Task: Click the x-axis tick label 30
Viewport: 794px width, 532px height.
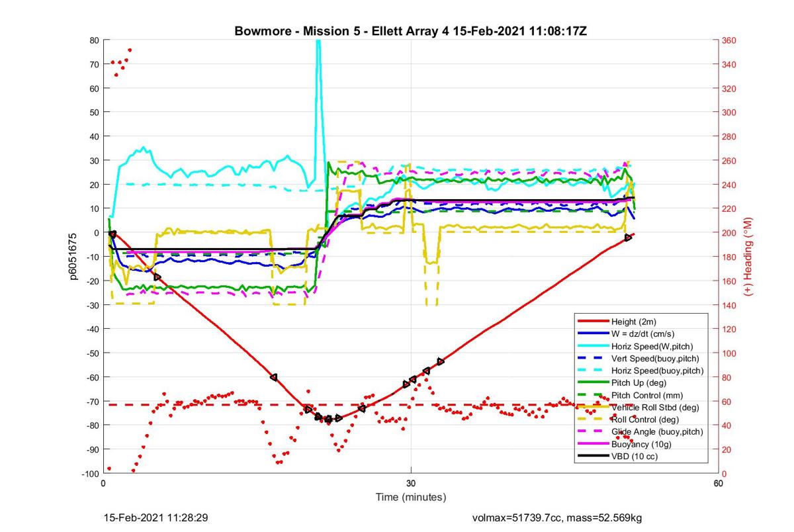Action: 411,484
